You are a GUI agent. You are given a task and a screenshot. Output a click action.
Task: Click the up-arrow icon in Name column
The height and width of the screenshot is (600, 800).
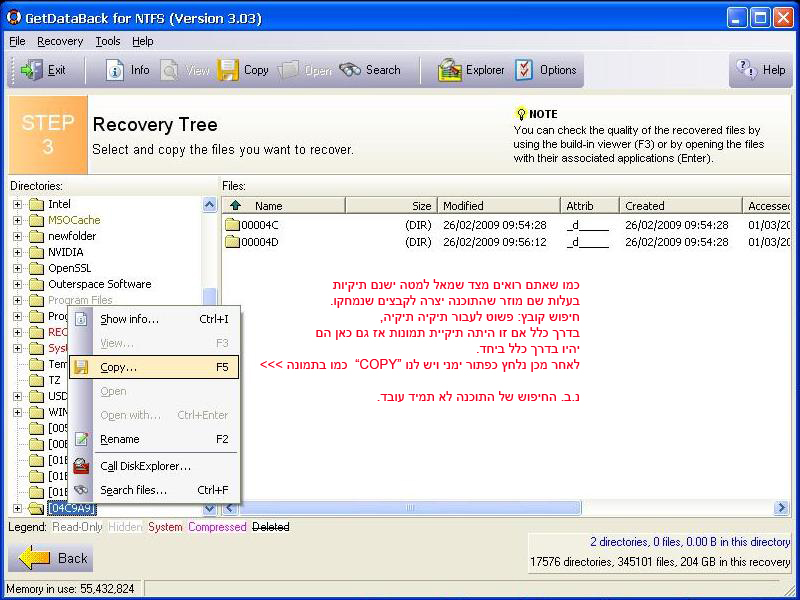(x=235, y=206)
